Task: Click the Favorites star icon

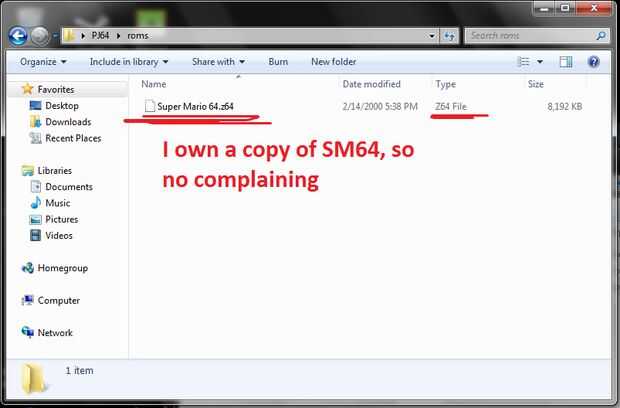Action: pyautogui.click(x=27, y=89)
